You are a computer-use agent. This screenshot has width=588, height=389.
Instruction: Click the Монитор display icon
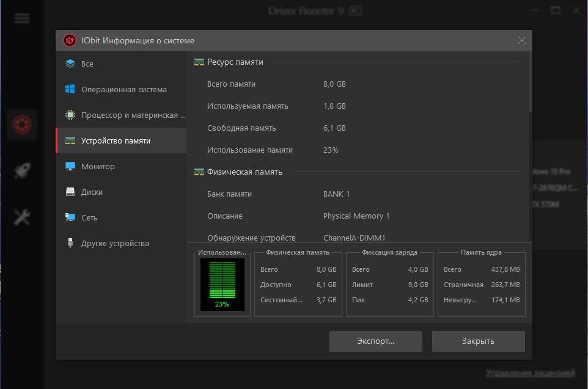pyautogui.click(x=70, y=166)
